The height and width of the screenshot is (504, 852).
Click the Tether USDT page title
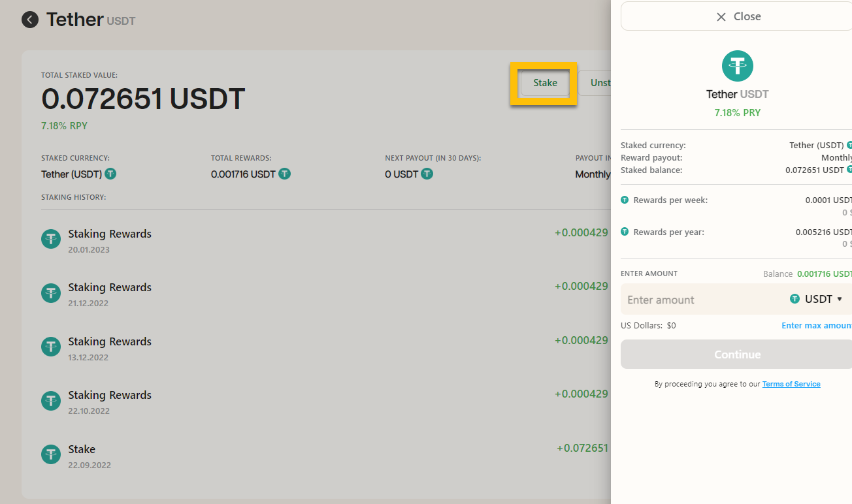point(91,20)
